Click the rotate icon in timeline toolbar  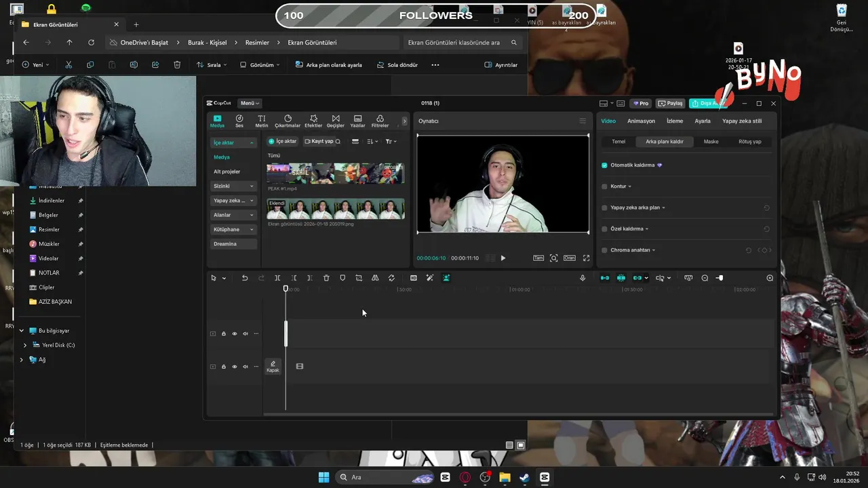391,278
